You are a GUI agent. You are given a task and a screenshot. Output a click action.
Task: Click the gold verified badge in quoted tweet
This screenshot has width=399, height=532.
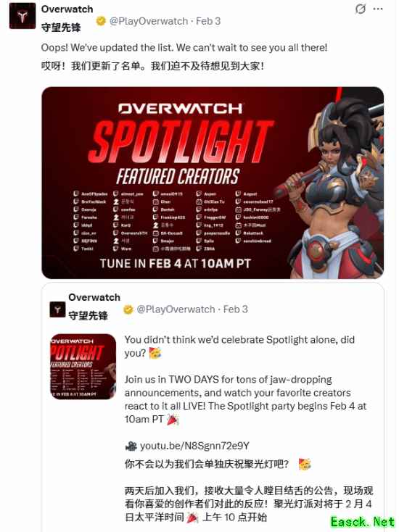pyautogui.click(x=128, y=309)
